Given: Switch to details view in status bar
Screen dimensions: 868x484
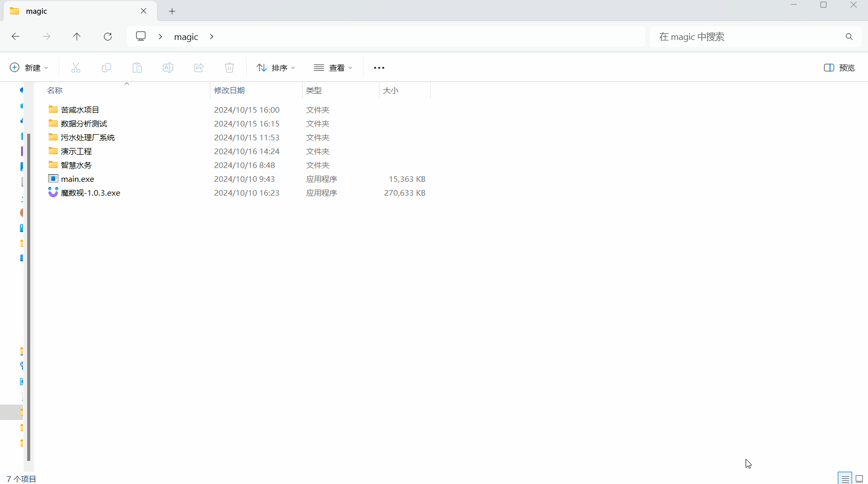Looking at the screenshot, I should coord(845,478).
